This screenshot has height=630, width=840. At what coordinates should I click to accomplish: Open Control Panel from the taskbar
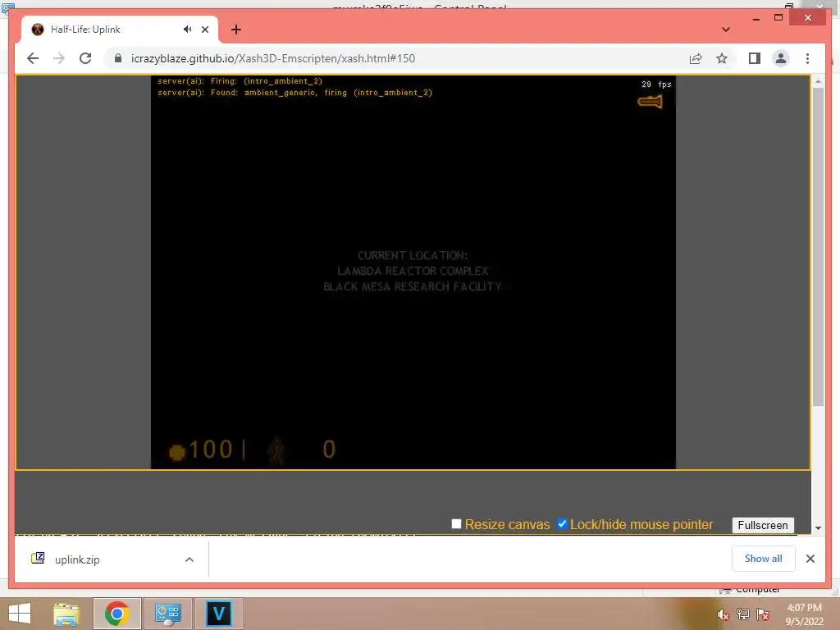167,614
